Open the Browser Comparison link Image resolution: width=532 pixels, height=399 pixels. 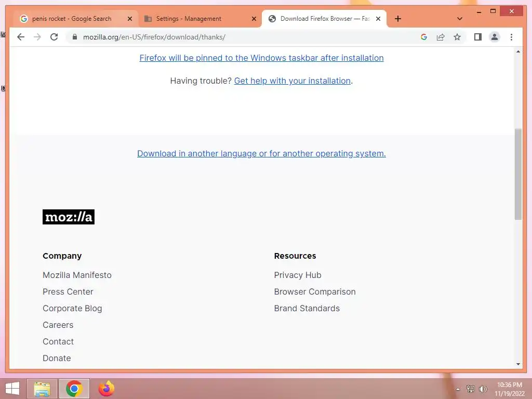pyautogui.click(x=315, y=291)
